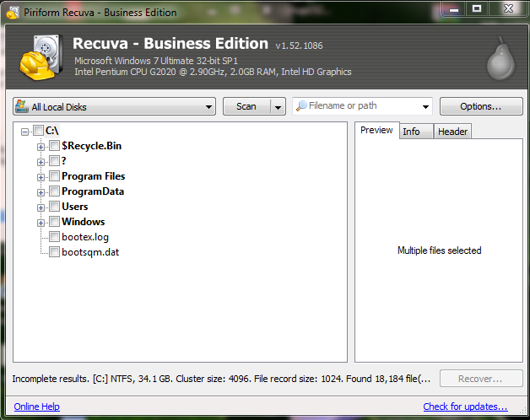Switch to the Preview tab
Image resolution: width=530 pixels, height=420 pixels.
click(376, 130)
